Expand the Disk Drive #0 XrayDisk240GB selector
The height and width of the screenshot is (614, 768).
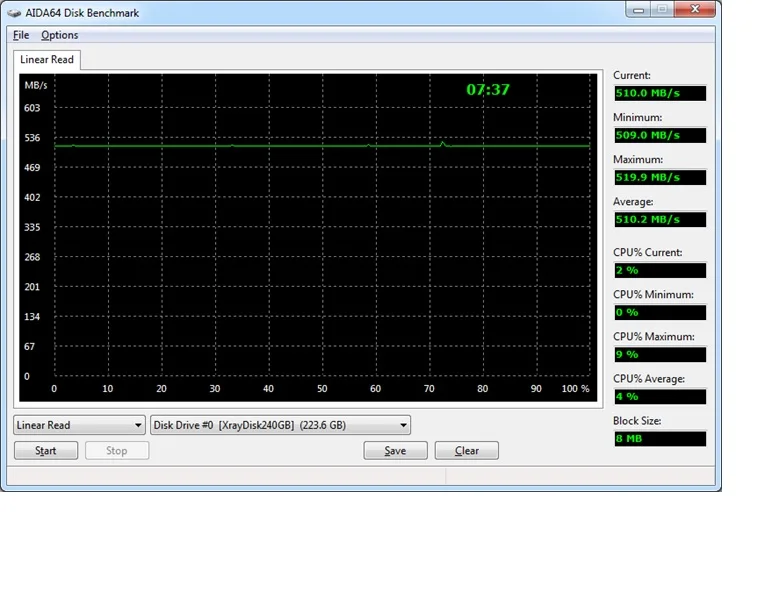(x=281, y=425)
